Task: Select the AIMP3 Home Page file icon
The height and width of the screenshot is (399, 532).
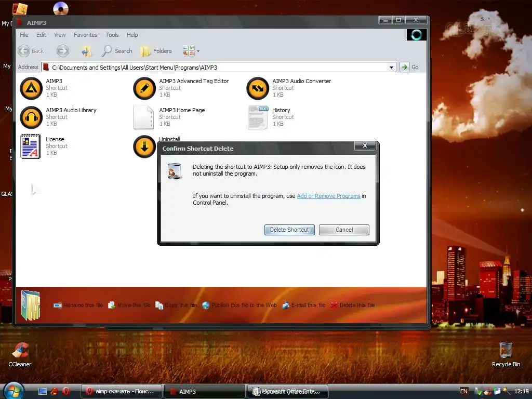Action: tap(144, 117)
